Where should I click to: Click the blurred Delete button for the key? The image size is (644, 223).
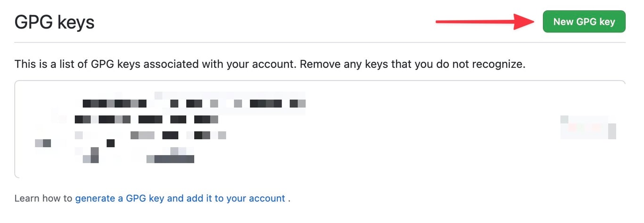point(588,128)
